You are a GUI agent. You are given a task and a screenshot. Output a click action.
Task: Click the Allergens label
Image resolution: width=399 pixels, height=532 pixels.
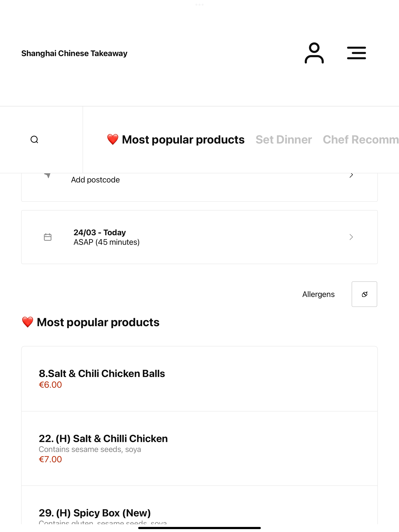[x=318, y=294]
